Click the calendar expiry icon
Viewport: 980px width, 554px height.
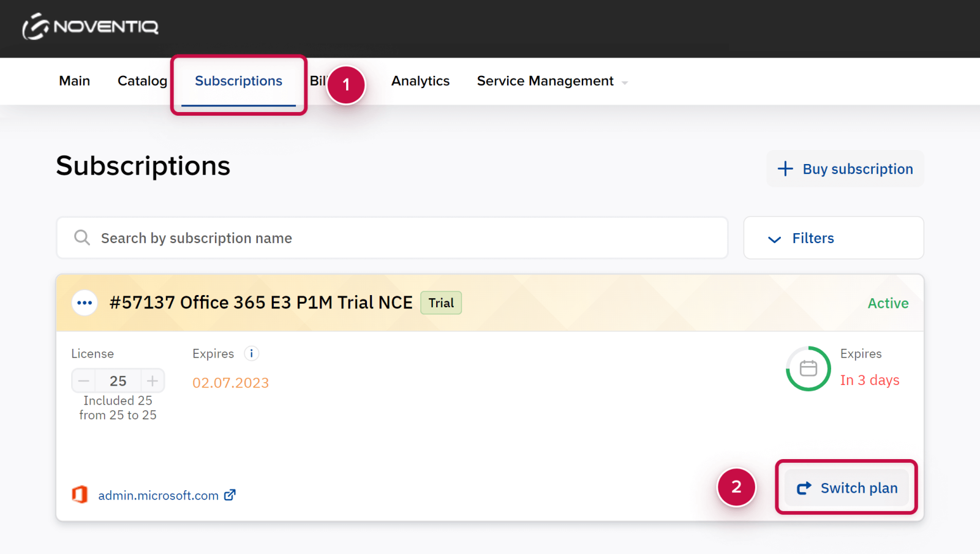809,369
